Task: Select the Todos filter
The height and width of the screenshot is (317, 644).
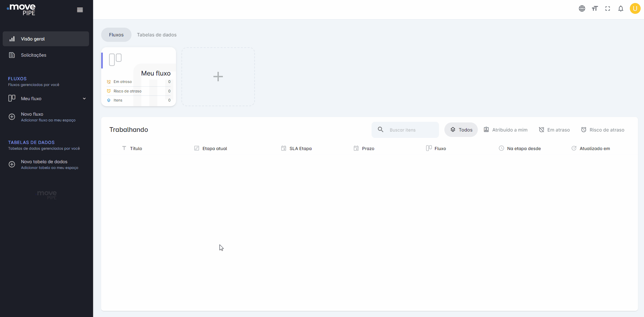Action: (x=461, y=129)
